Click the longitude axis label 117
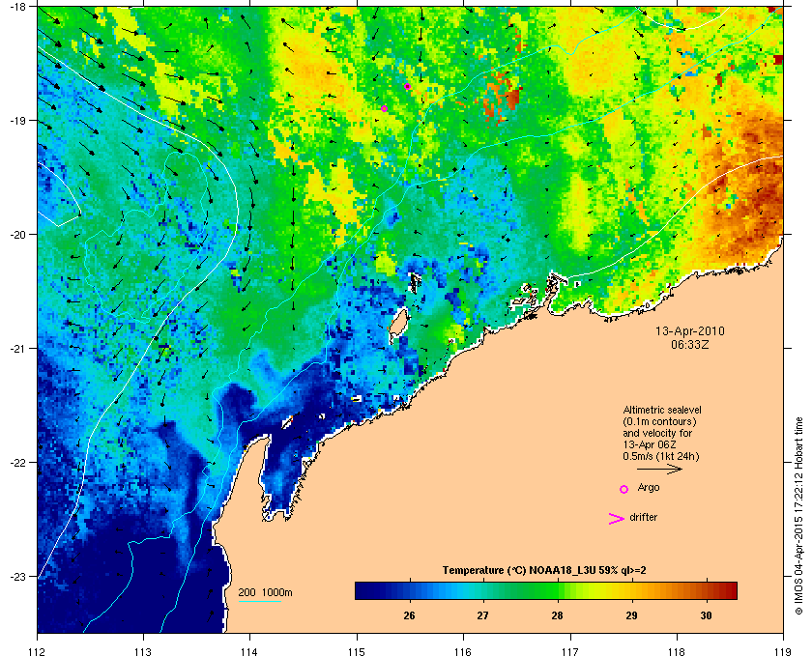 click(570, 651)
